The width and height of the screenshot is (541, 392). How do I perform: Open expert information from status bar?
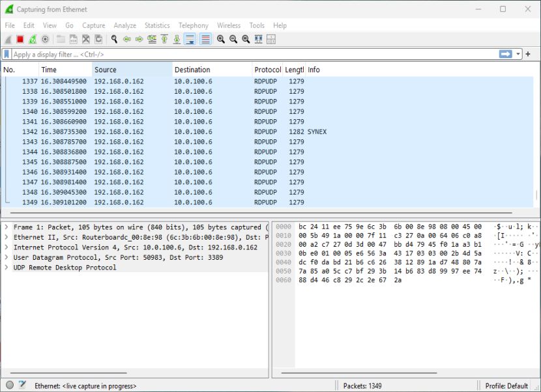10,385
